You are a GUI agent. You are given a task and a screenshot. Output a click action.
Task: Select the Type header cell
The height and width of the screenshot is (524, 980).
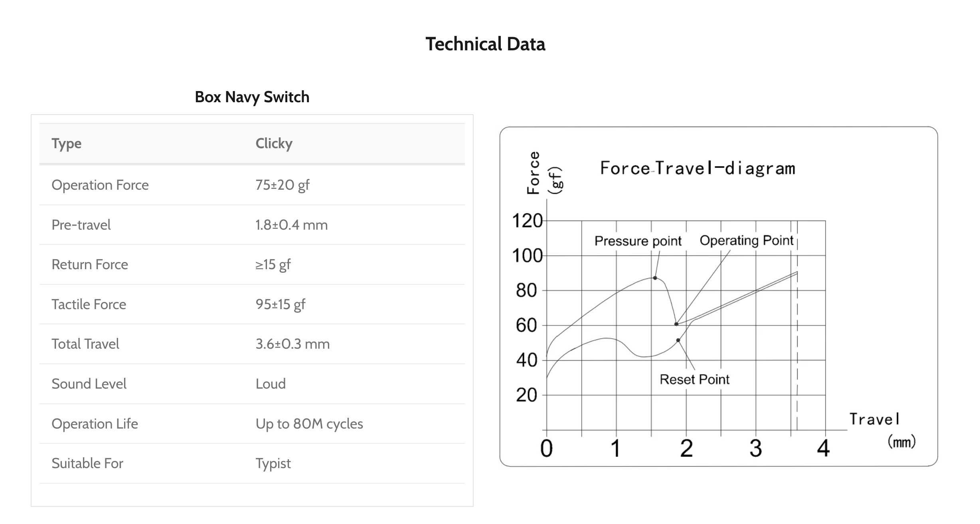click(x=67, y=143)
